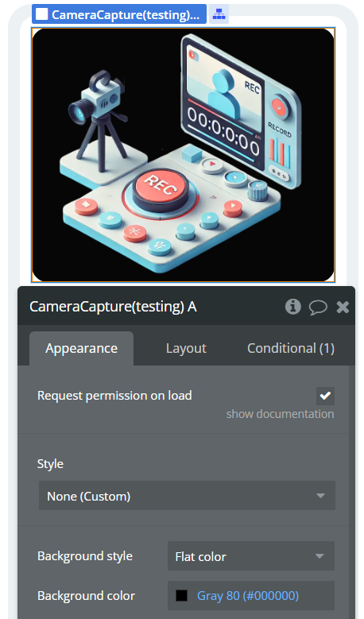Click the white square icon in element label
This screenshot has width=364, height=619.
point(42,14)
